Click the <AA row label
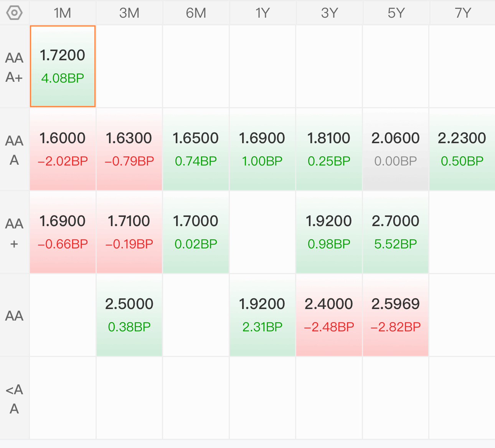 point(15,398)
